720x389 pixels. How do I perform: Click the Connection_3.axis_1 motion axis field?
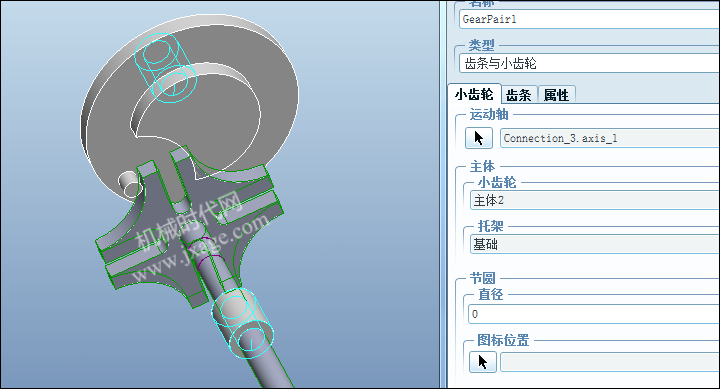(x=610, y=138)
